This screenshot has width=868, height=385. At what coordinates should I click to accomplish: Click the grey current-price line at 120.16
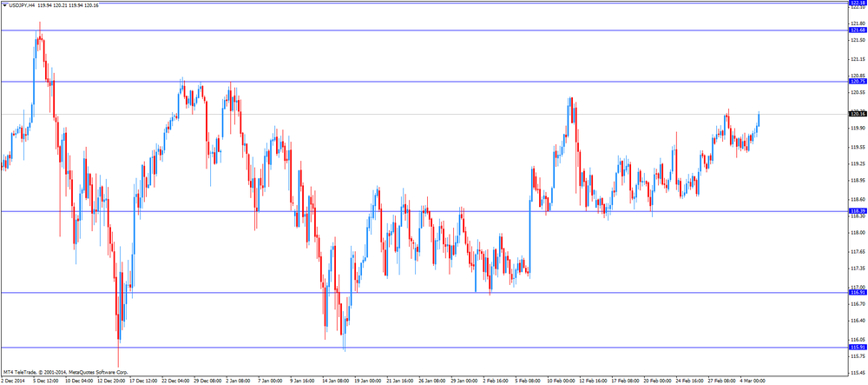pyautogui.click(x=424, y=114)
